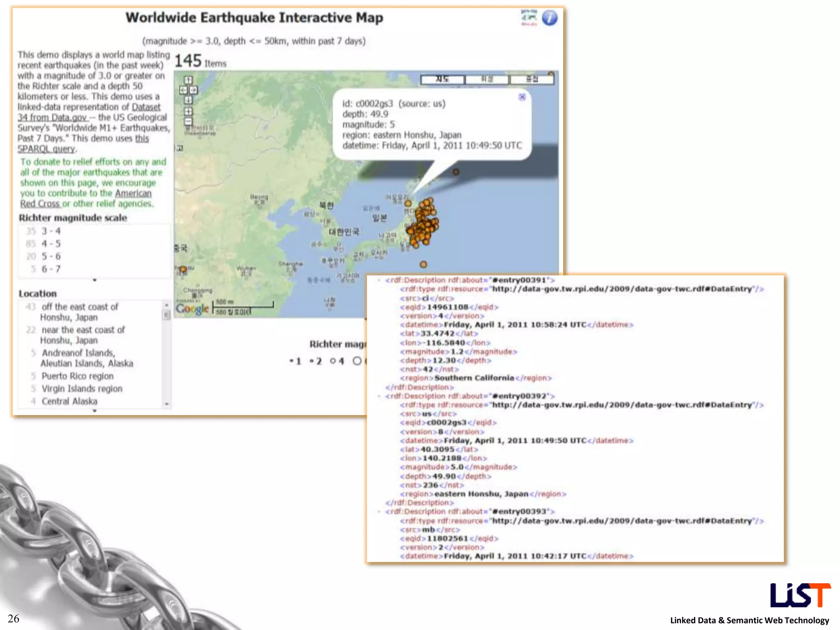Click the eqid value 'c0002gs3' in XML
The height and width of the screenshot is (630, 840).
tap(447, 422)
